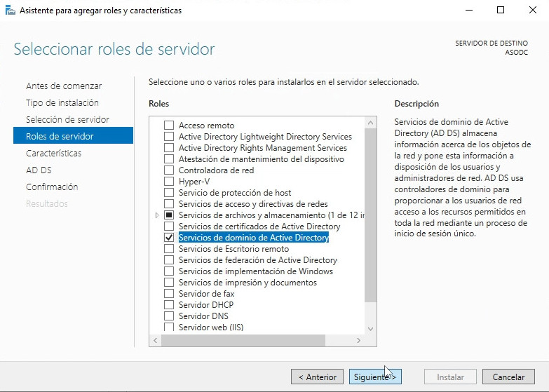Toggle Servidor web (IIS) checkbox
Screen dimensions: 549x392
click(168, 327)
